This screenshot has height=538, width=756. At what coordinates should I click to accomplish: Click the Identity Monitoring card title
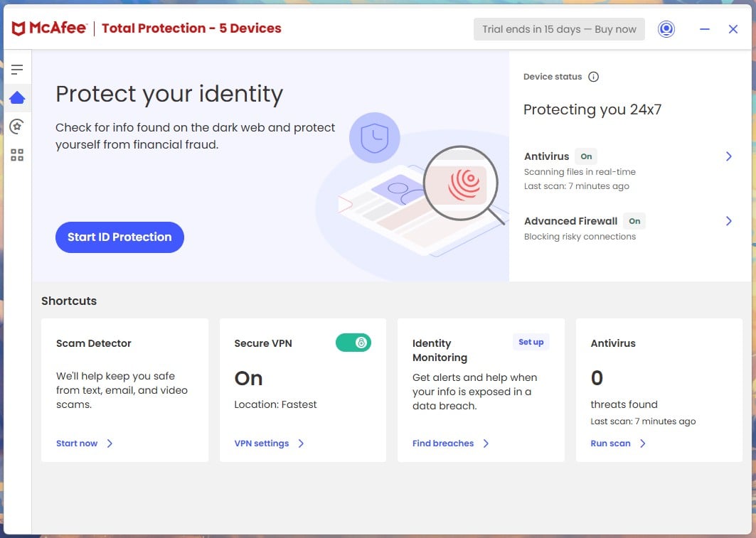tap(440, 350)
